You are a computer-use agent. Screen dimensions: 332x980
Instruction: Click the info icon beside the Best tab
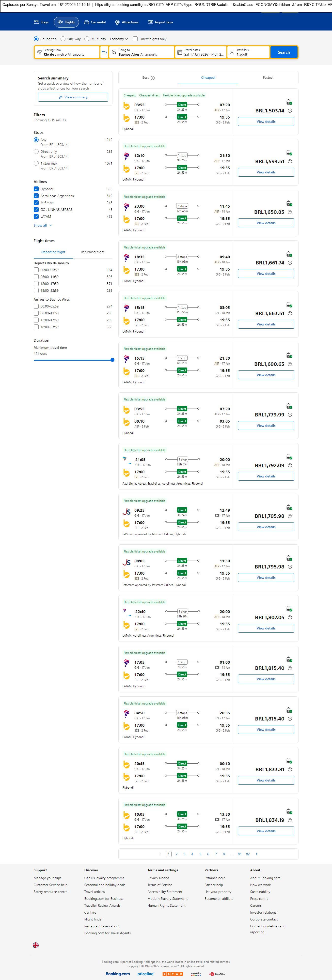153,78
